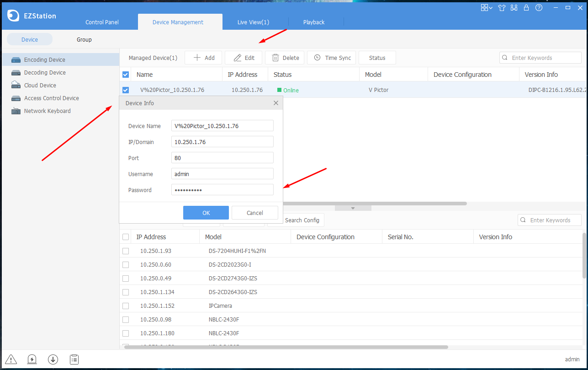This screenshot has height=370, width=588.
Task: Click the shirt-shaped skin theme icon
Action: [502, 8]
